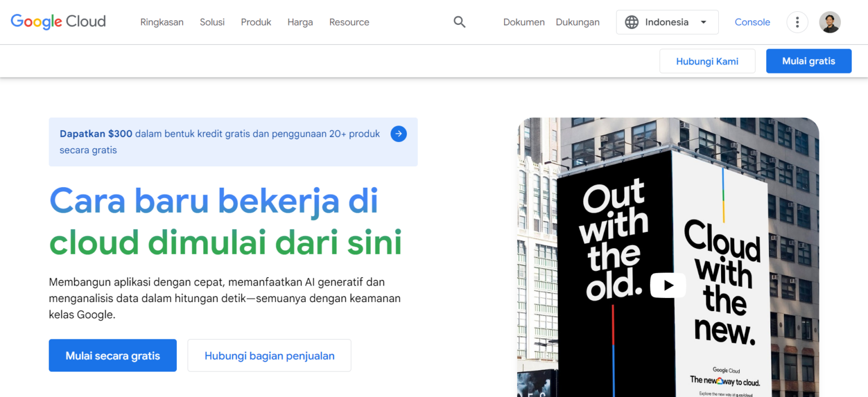Open Dukungan page

(x=578, y=22)
